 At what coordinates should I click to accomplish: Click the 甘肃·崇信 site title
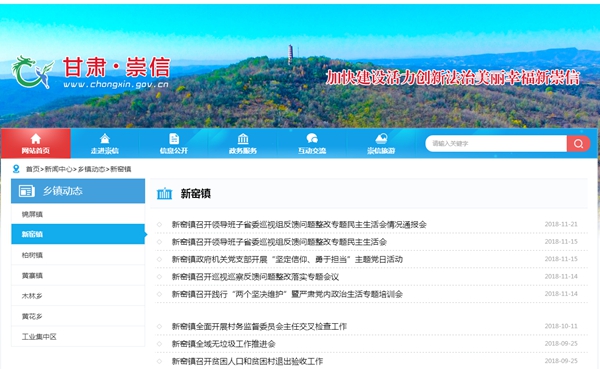(116, 67)
